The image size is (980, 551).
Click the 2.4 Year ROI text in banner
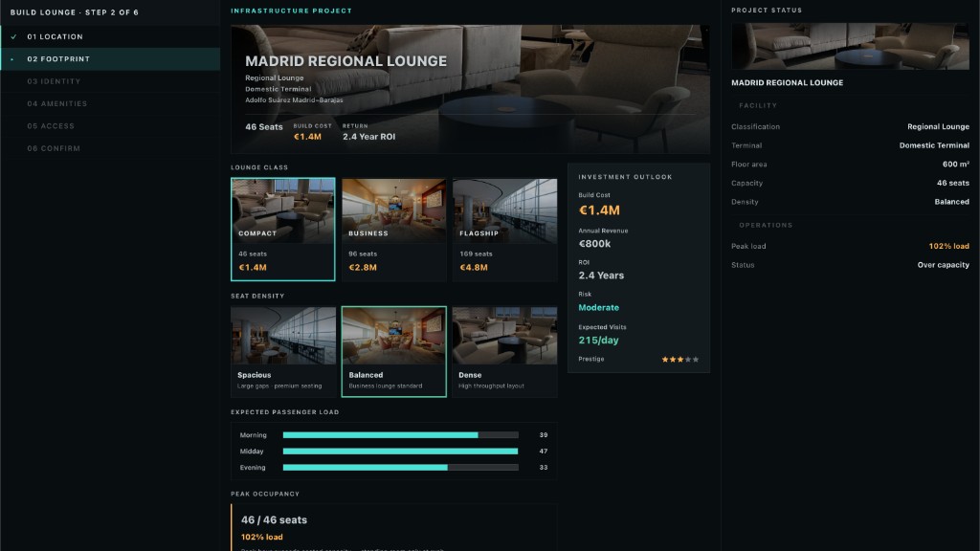pos(368,137)
